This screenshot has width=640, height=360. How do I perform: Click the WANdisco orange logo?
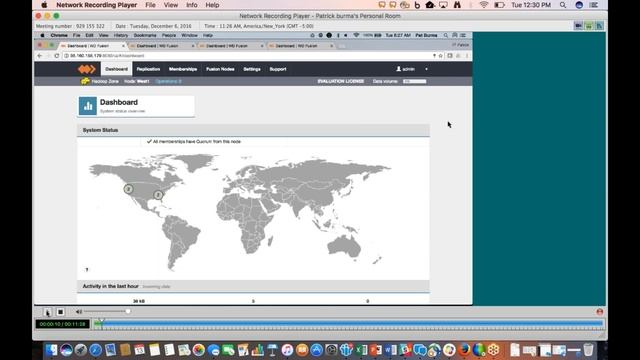(x=86, y=69)
